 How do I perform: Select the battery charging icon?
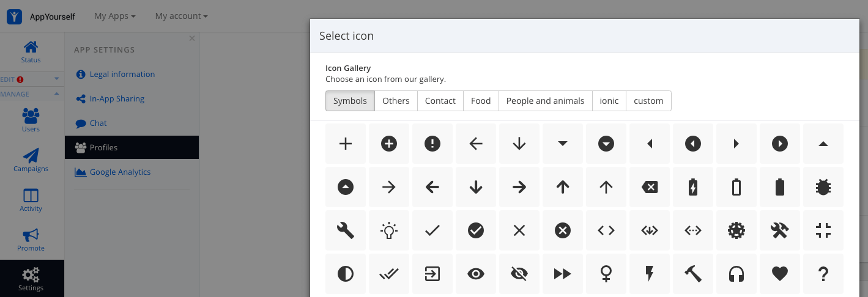[693, 187]
